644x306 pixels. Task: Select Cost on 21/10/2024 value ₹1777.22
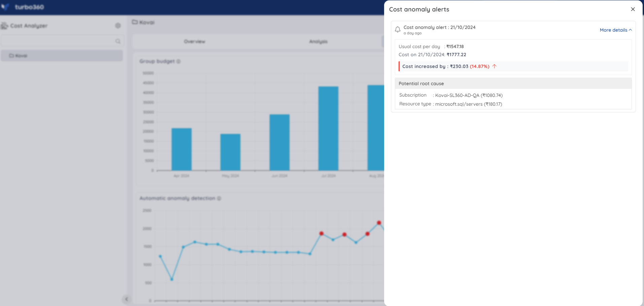click(x=456, y=55)
